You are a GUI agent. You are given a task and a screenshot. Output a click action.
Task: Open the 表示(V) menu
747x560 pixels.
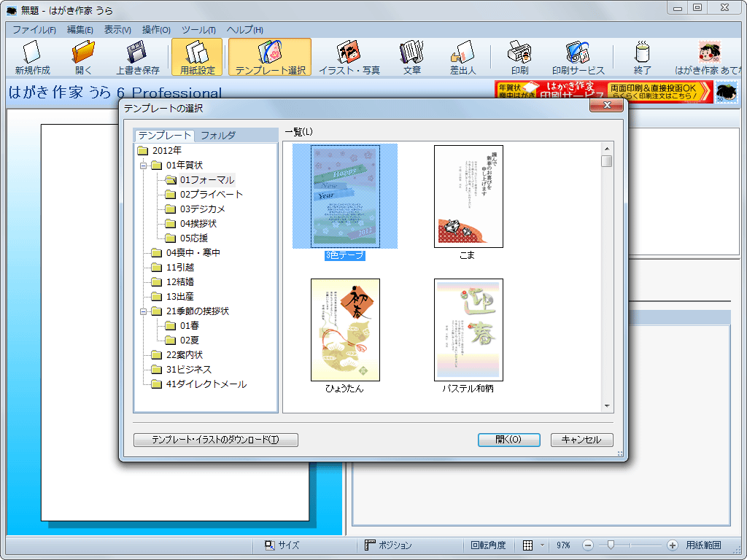pos(117,29)
